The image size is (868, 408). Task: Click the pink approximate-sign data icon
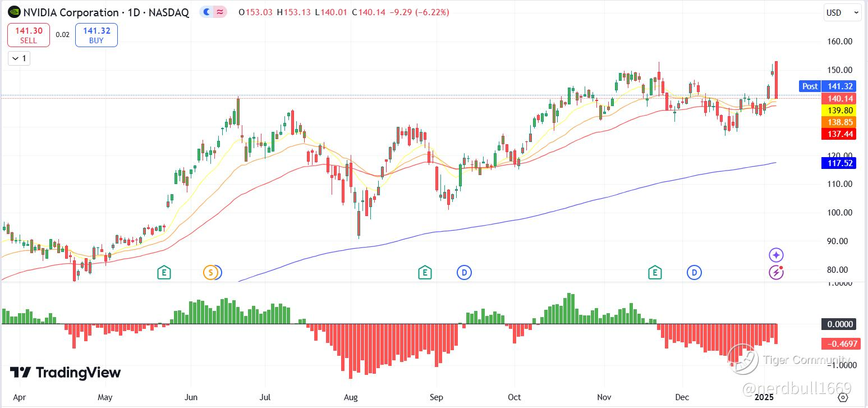click(221, 12)
